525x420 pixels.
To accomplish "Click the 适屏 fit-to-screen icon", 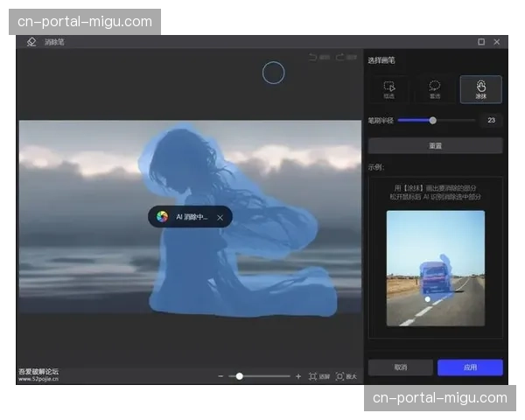I will pyautogui.click(x=313, y=376).
